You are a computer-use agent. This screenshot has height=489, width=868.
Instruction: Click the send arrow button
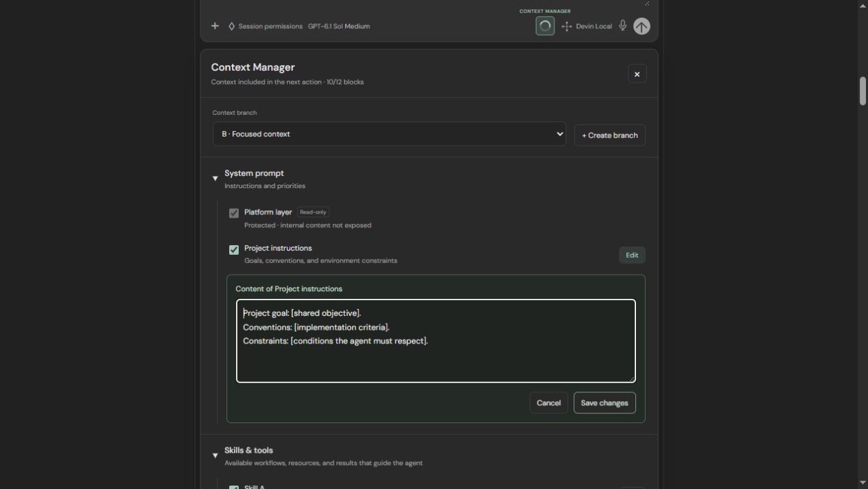tap(642, 26)
